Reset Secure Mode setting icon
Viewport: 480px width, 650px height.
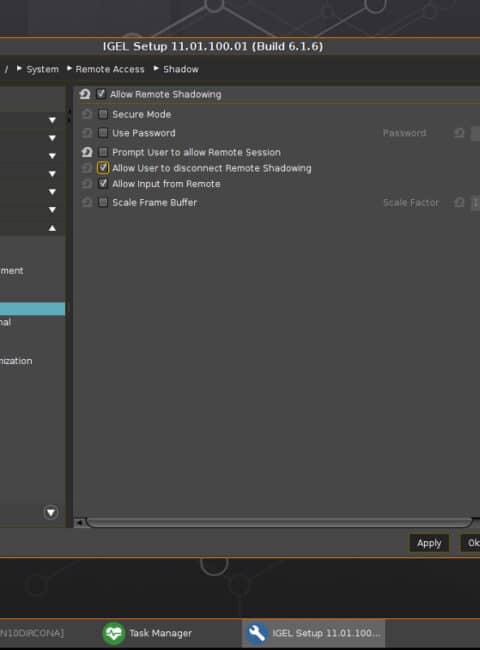click(x=87, y=114)
